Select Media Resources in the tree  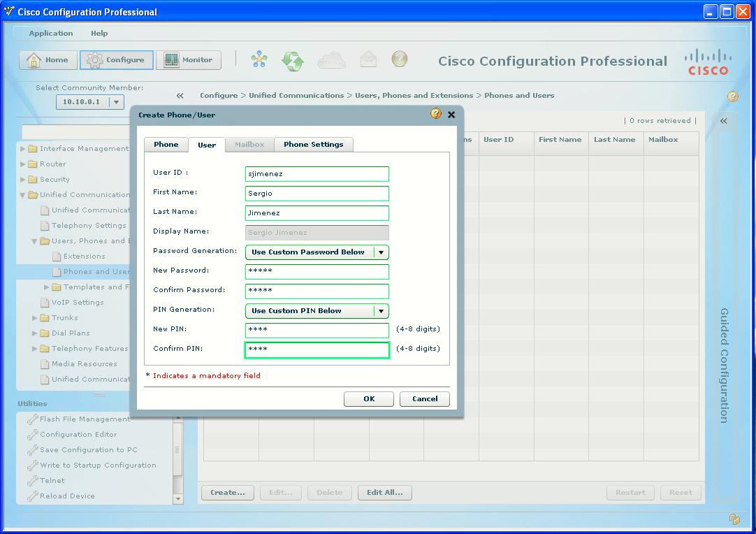coord(85,364)
